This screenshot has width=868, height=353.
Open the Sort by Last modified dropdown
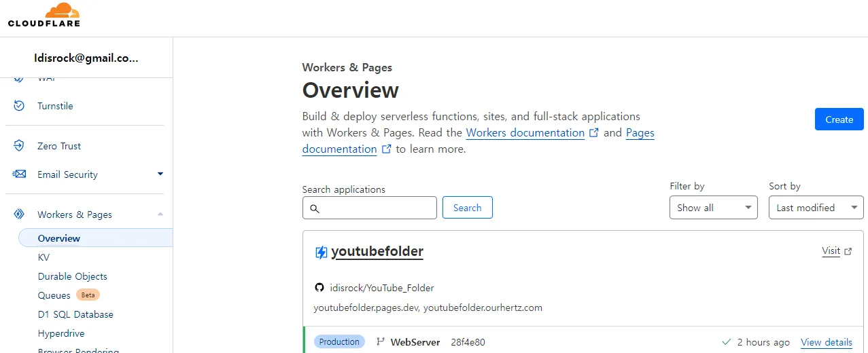(x=816, y=208)
